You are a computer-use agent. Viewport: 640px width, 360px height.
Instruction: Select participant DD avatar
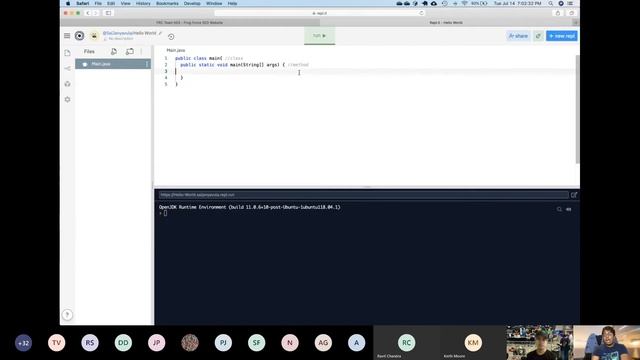click(123, 343)
